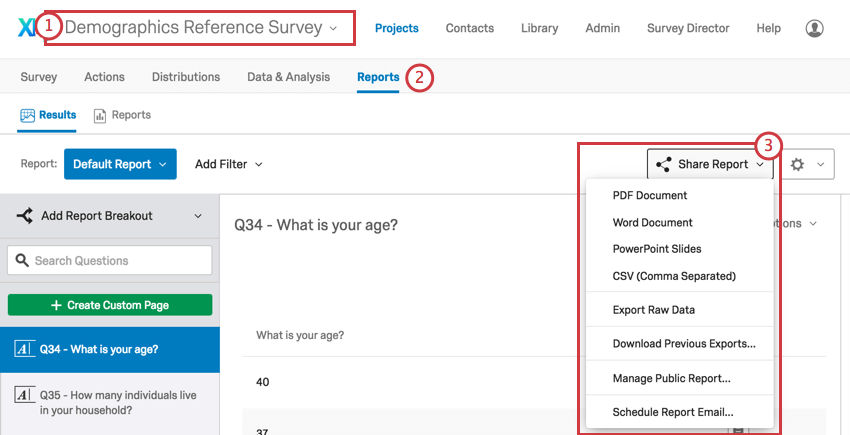Expand the Demographics Reference Survey project dropdown
Viewport: 850px width, 435px height.
(x=333, y=28)
